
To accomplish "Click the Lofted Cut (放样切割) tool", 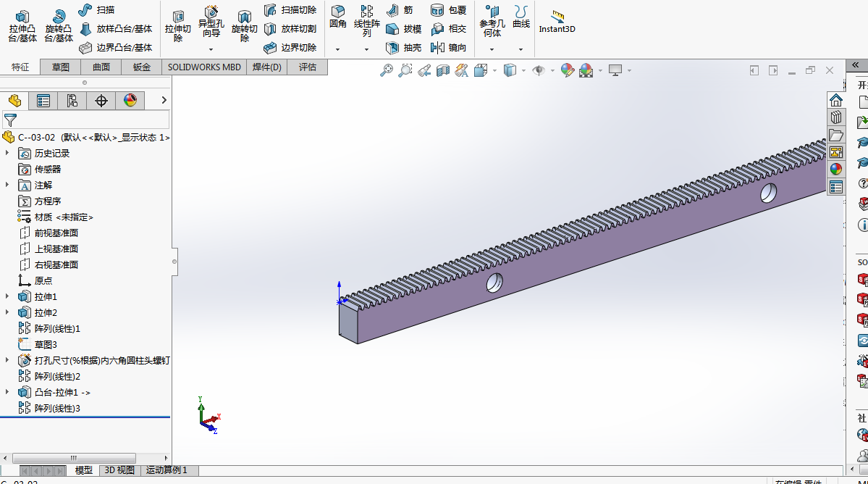I will click(290, 29).
